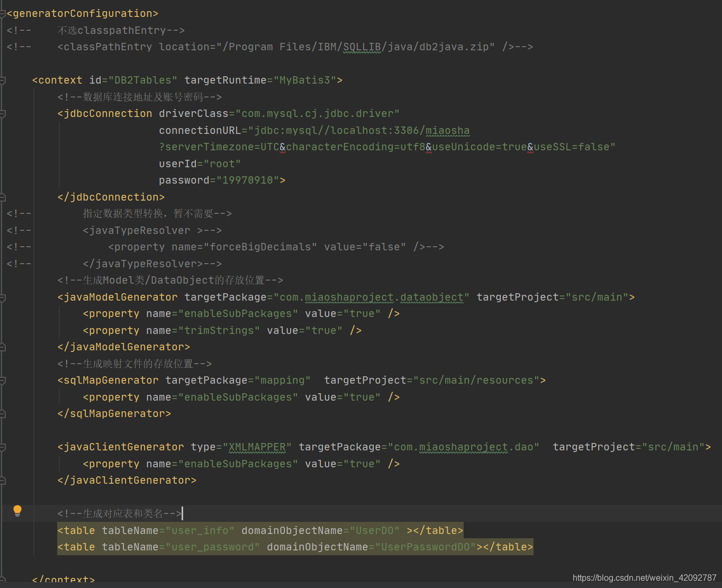The width and height of the screenshot is (722, 588).
Task: Click the underlined SQLLIB word in comment
Action: (x=362, y=47)
